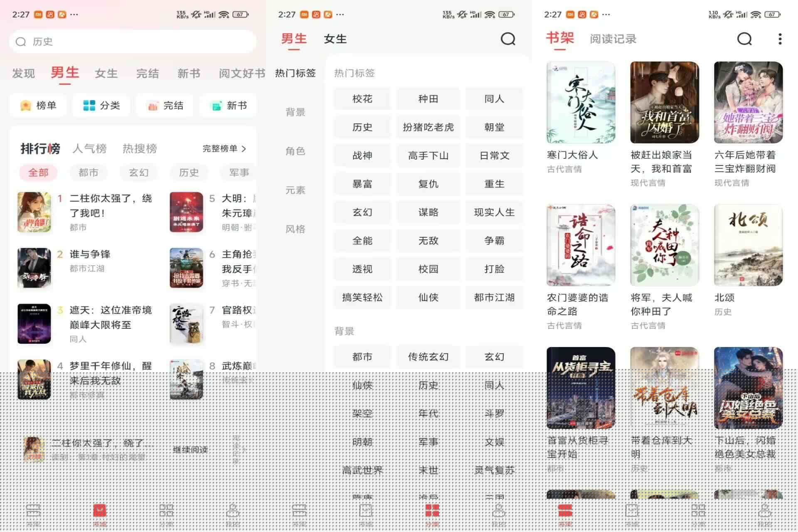798x532 pixels.
Task: Tap the 高手下山 tag
Action: point(428,155)
